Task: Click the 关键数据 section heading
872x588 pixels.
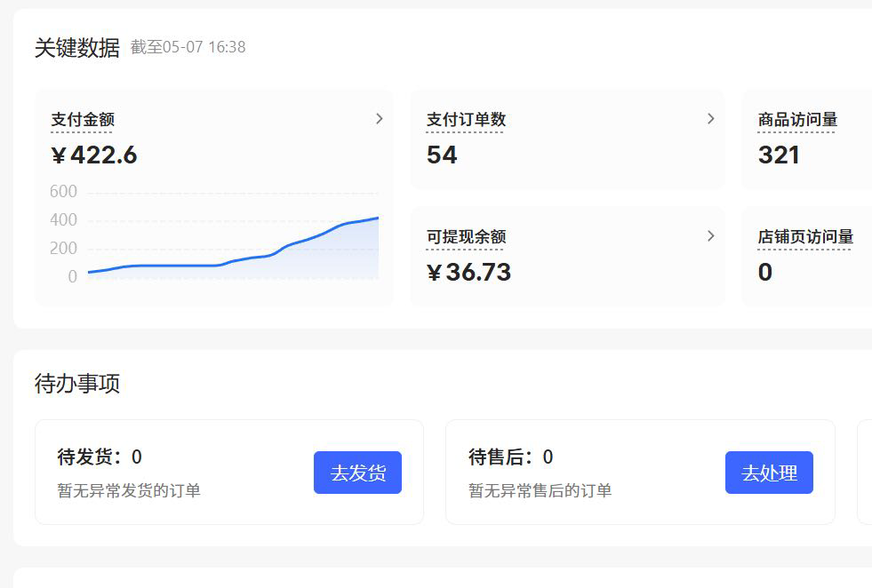Action: pos(76,48)
